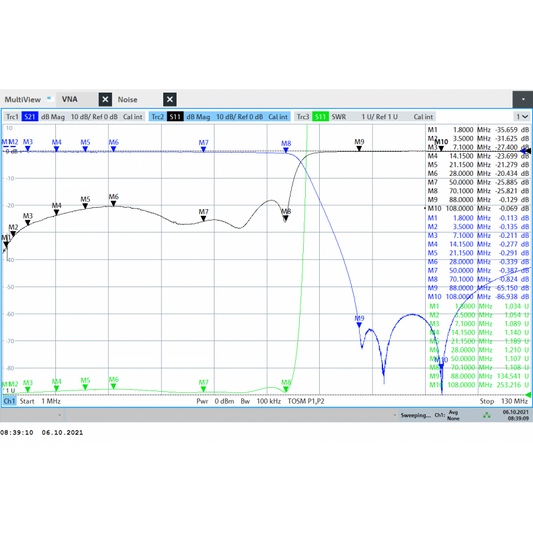Image resolution: width=533 pixels, height=533 pixels.
Task: Select blue S21 trace marker M6 triangle
Action: [x=114, y=149]
